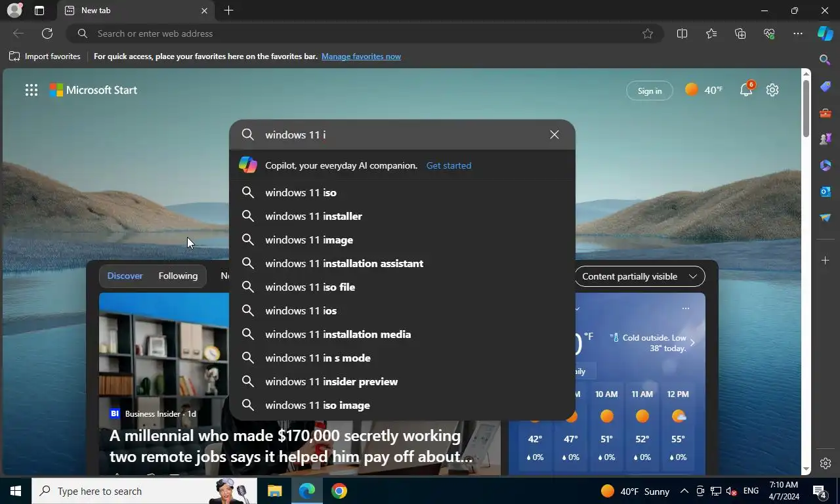Screen dimensions: 840x504
Task: Open the browser profile avatar
Action: (14, 10)
